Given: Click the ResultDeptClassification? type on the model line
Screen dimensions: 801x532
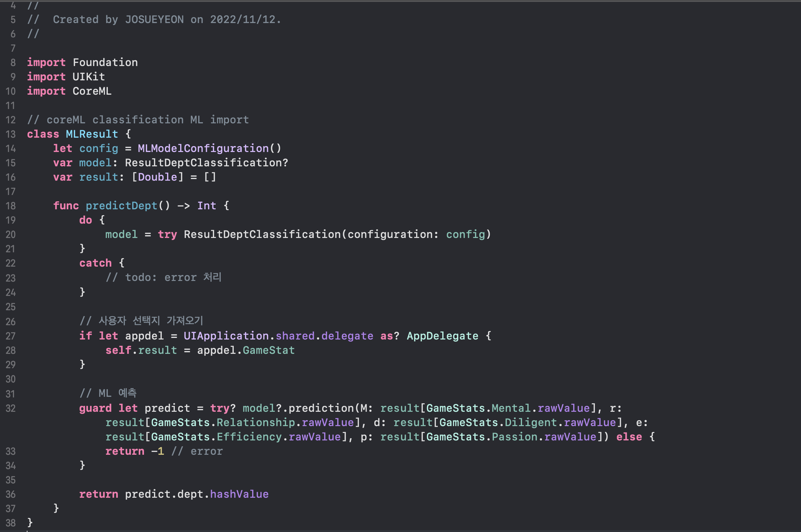Looking at the screenshot, I should point(206,163).
